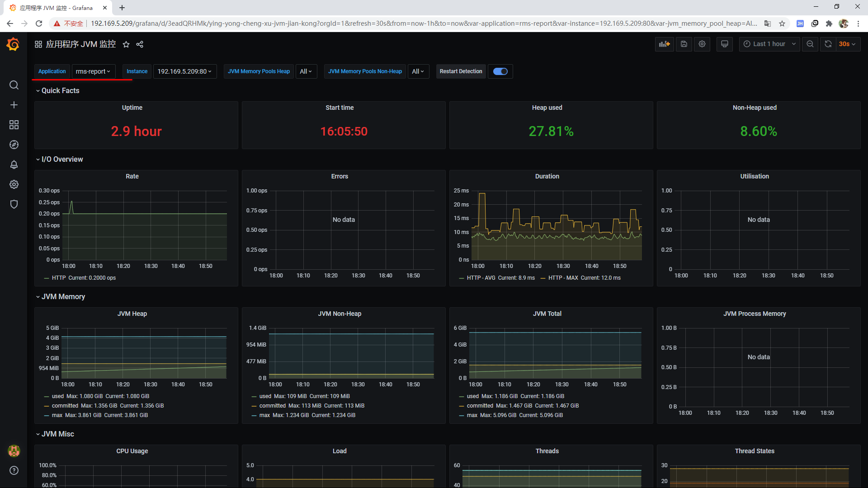The image size is (868, 488).
Task: Open dashboard settings gear icon
Action: (702, 44)
